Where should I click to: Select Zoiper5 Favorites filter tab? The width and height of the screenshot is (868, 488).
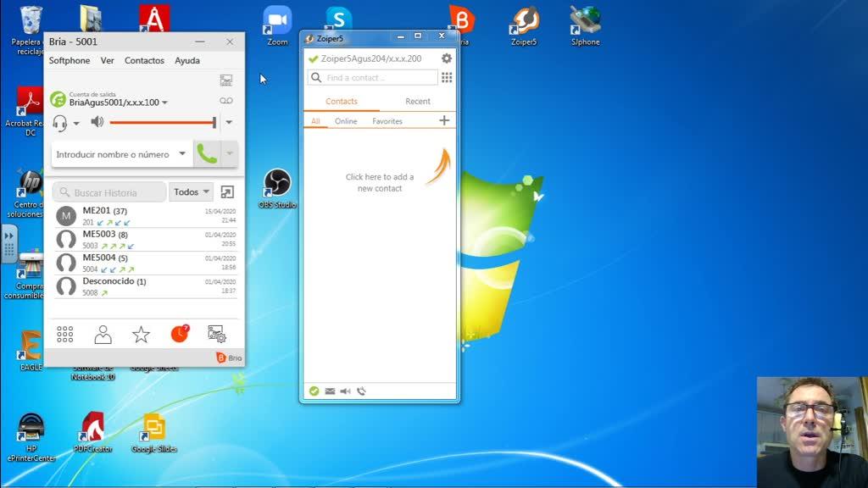(x=387, y=120)
